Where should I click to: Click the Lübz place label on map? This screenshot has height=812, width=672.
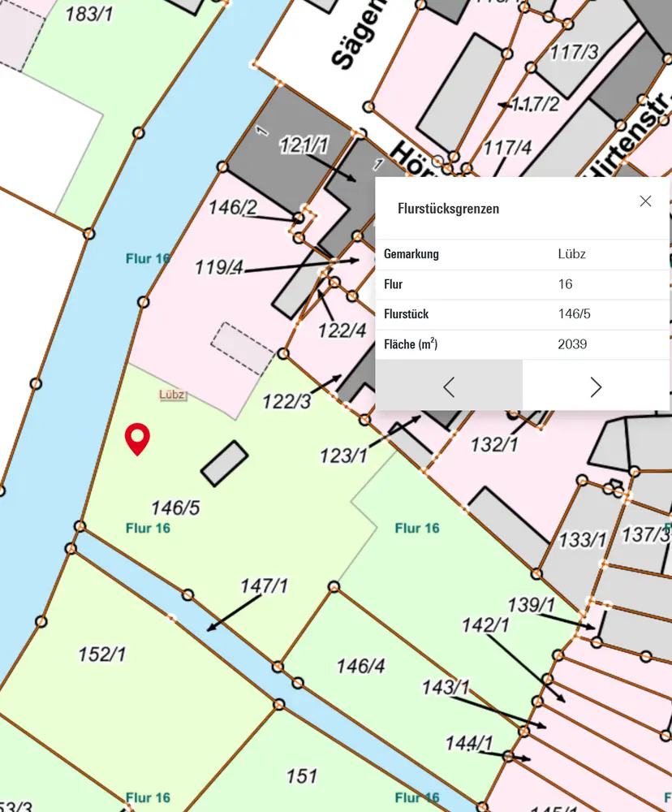click(x=173, y=395)
